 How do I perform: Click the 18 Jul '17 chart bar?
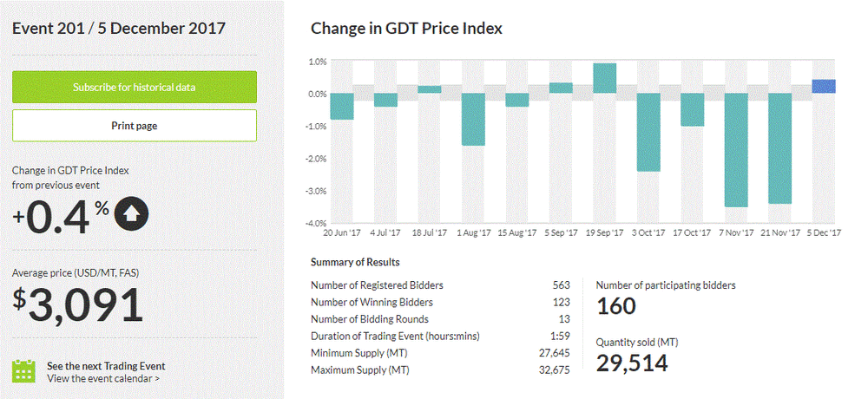coord(429,89)
